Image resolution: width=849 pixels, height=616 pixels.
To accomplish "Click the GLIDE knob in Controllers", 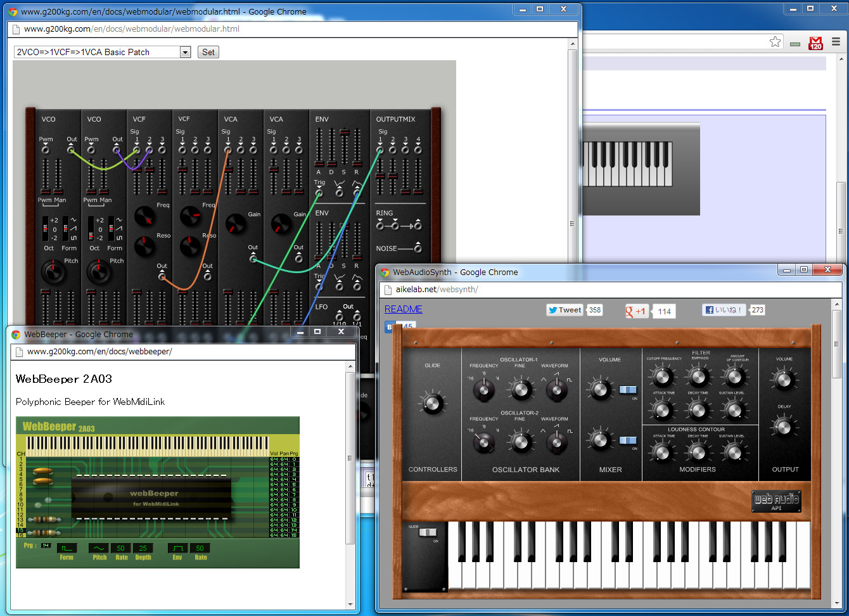I will (433, 403).
